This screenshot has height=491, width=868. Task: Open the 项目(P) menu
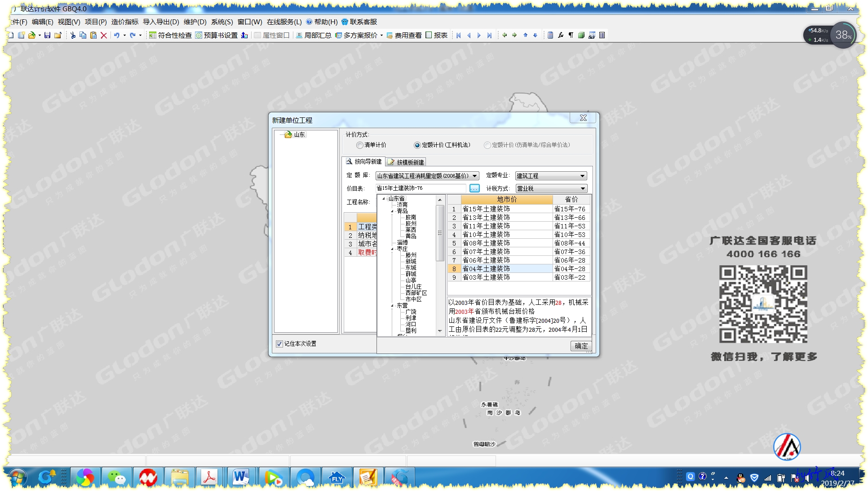(x=96, y=22)
